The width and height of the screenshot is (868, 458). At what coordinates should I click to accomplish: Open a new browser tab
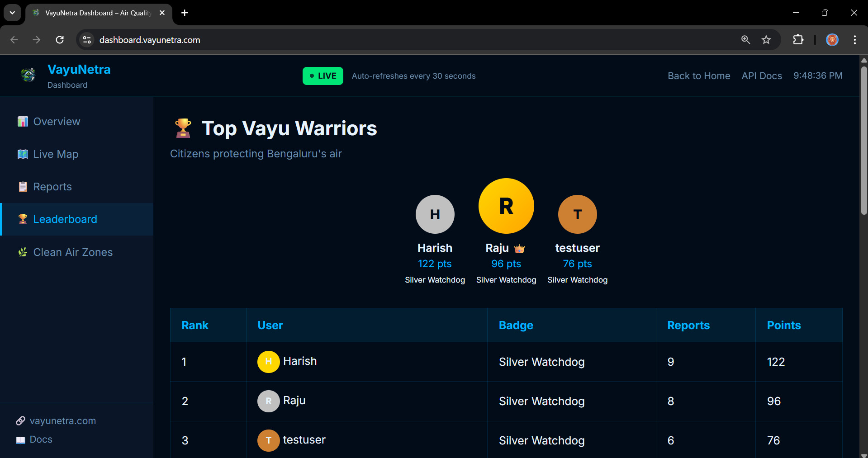click(184, 13)
